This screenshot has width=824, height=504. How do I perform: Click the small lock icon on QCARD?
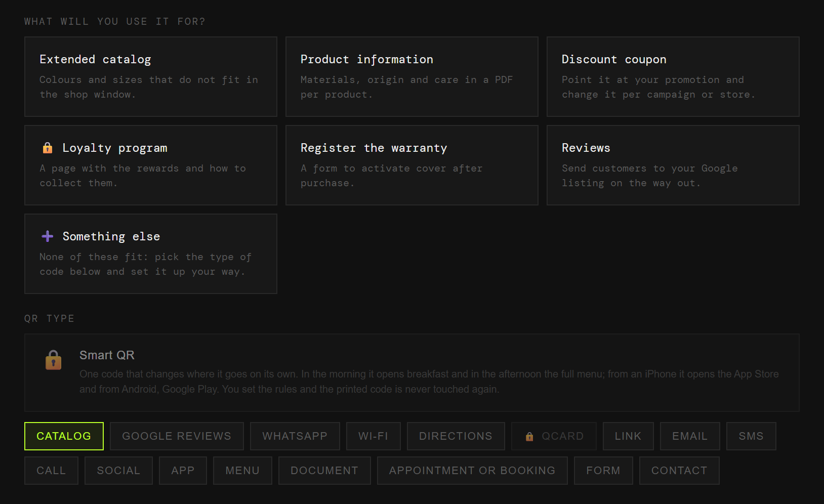pos(529,437)
